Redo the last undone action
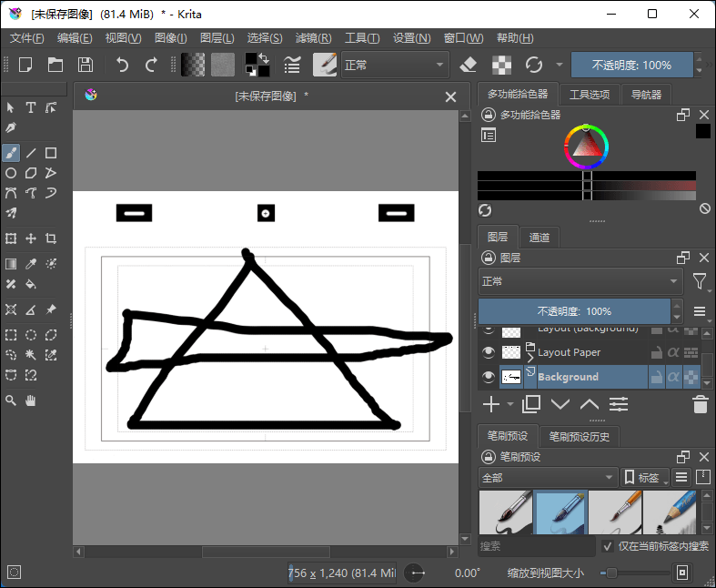The height and width of the screenshot is (588, 716). coord(151,65)
